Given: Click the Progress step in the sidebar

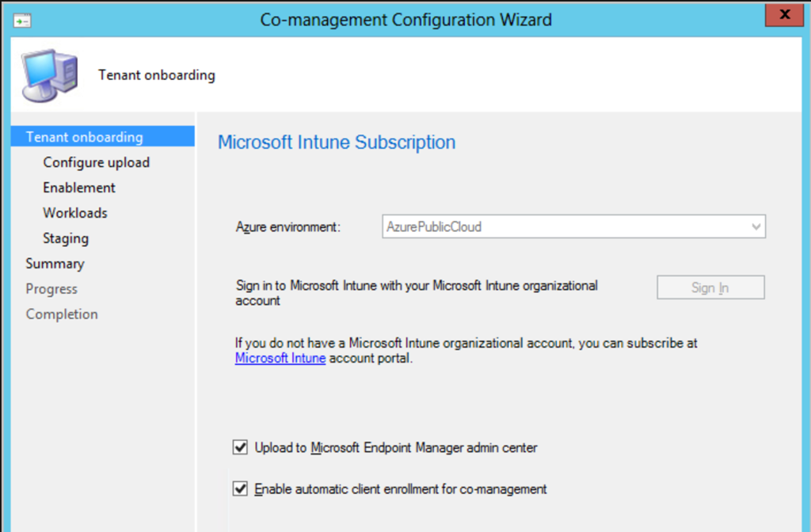Looking at the screenshot, I should click(51, 289).
